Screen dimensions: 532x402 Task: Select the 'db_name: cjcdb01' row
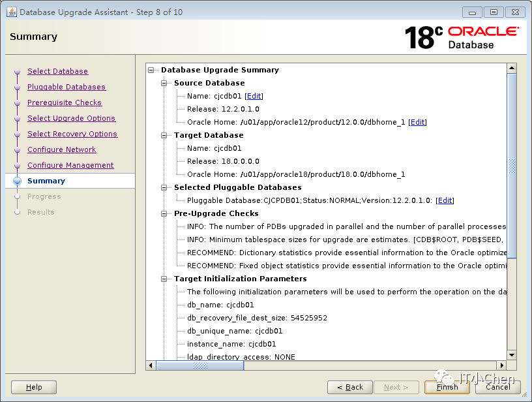click(x=220, y=305)
